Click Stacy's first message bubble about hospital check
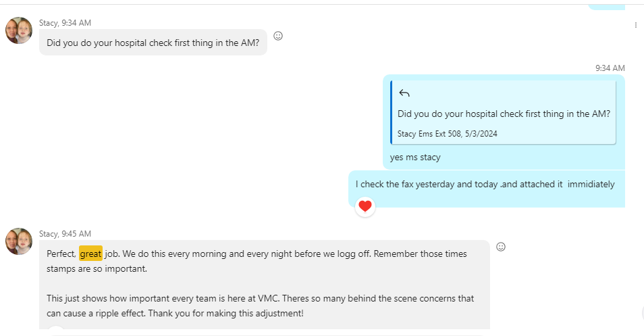 pyautogui.click(x=153, y=43)
